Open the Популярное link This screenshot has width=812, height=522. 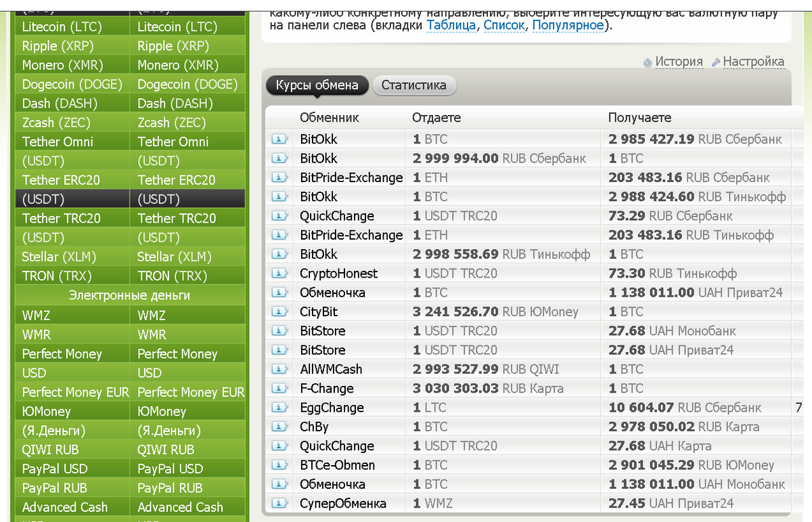click(568, 25)
